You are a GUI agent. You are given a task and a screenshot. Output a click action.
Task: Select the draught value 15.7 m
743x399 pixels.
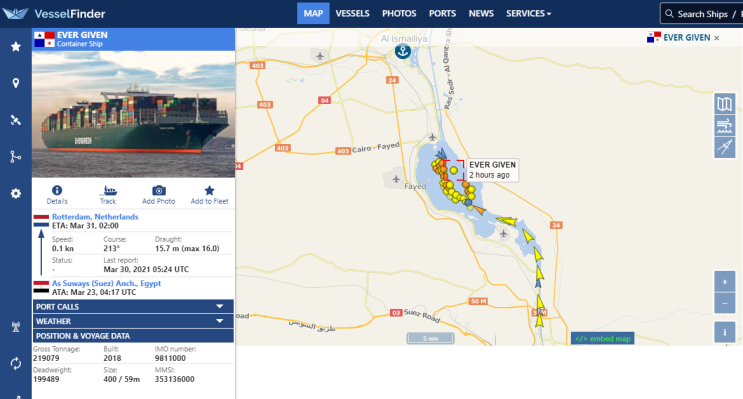[x=187, y=248]
